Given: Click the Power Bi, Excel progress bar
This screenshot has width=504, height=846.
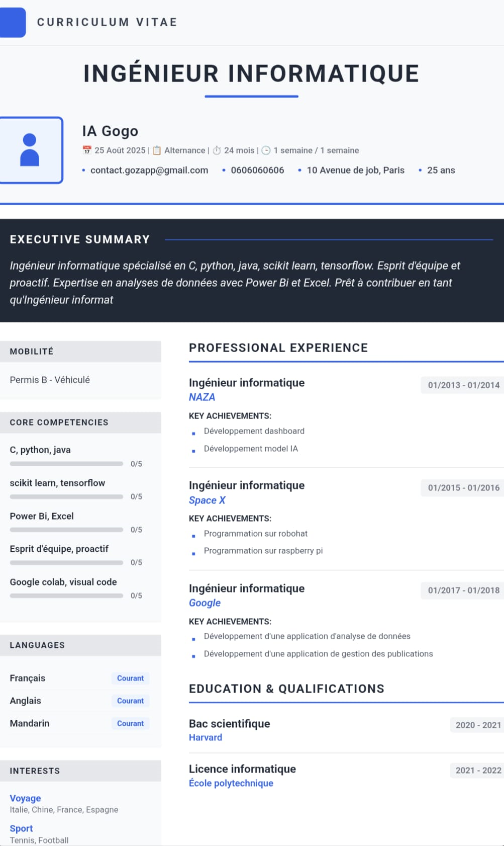Looking at the screenshot, I should 66,530.
